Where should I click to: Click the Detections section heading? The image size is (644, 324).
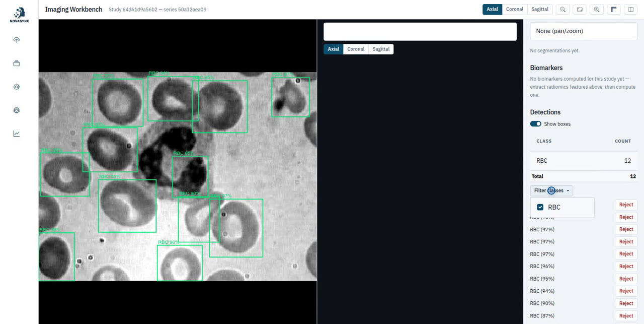click(545, 112)
